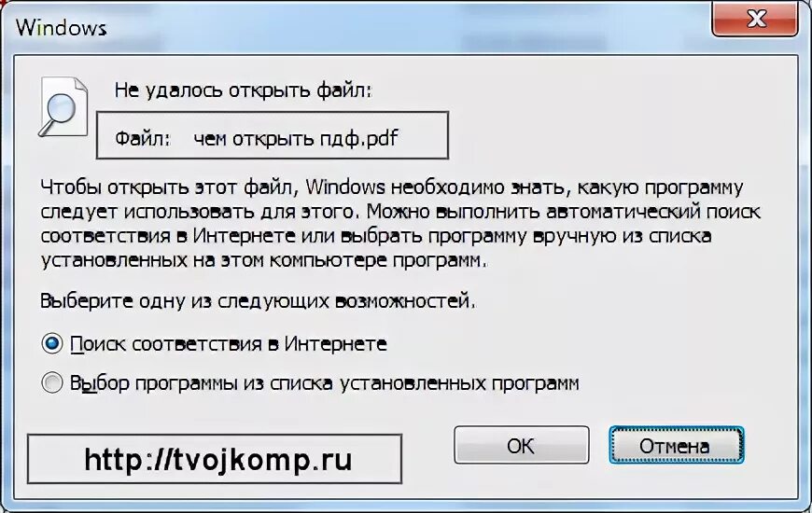Close the Windows dialog with X

click(755, 20)
